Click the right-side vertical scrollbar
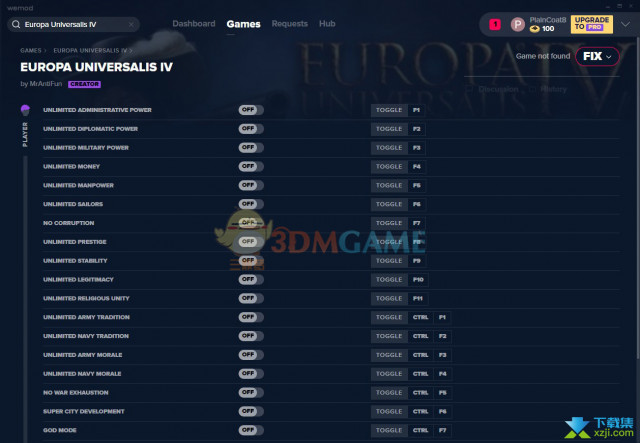This screenshot has height=443, width=640. [x=638, y=196]
